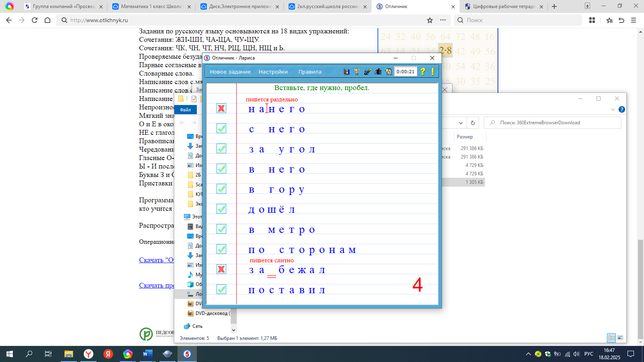Show hidden system tray icons
This screenshot has width=644, height=362.
pos(528,354)
